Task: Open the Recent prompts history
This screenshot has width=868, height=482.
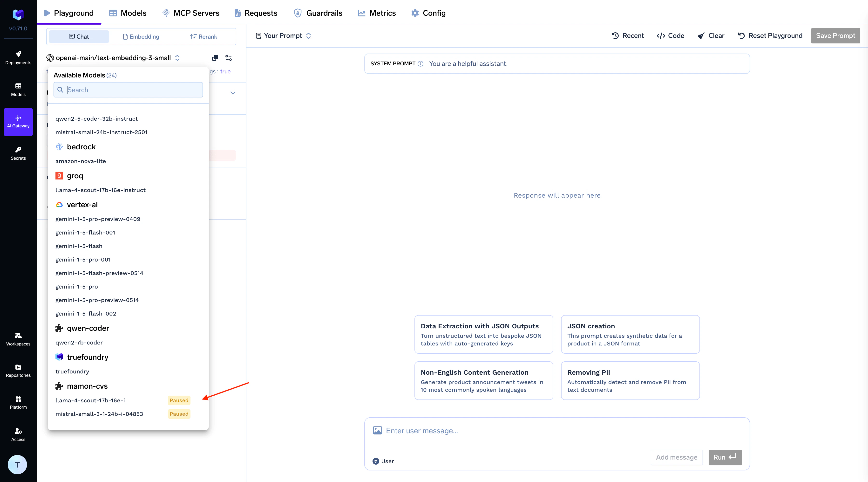Action: 627,35
